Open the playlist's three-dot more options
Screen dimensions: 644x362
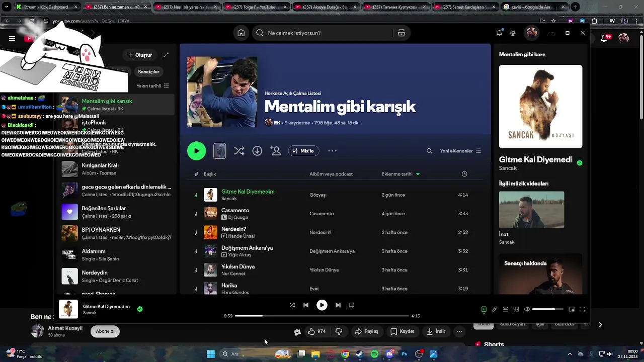(332, 151)
